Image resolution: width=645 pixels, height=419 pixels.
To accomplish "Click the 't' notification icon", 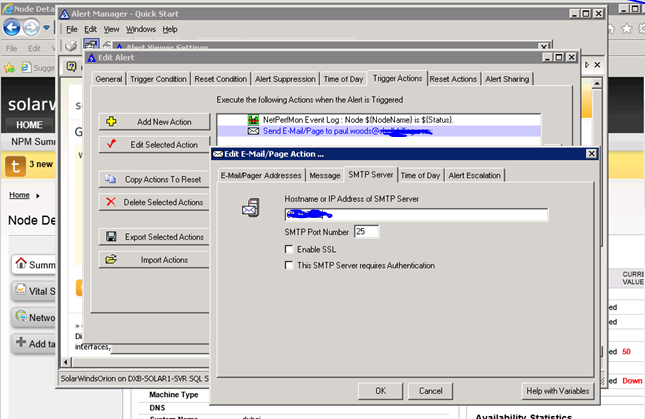I will [x=15, y=166].
